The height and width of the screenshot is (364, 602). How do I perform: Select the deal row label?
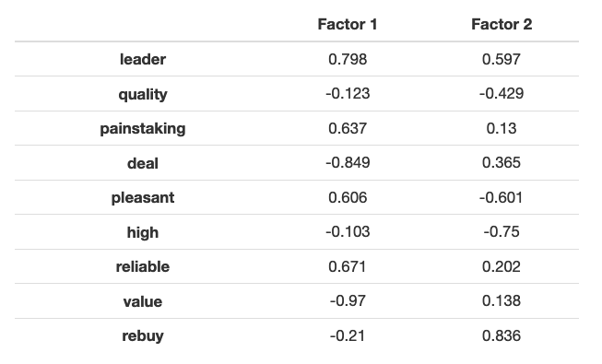point(143,163)
